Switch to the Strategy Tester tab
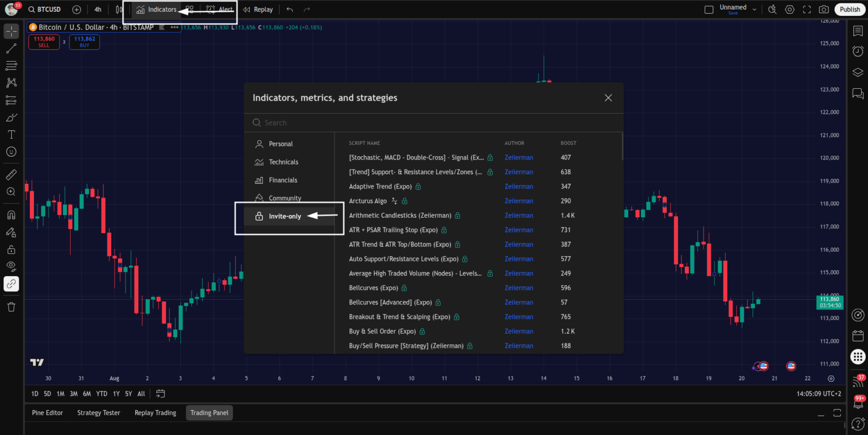868x435 pixels. (x=99, y=413)
